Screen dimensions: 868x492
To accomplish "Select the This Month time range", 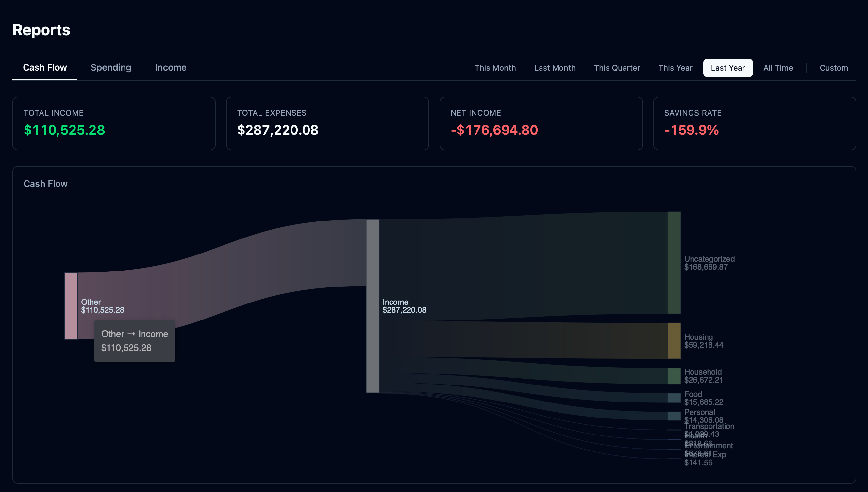I will [495, 68].
